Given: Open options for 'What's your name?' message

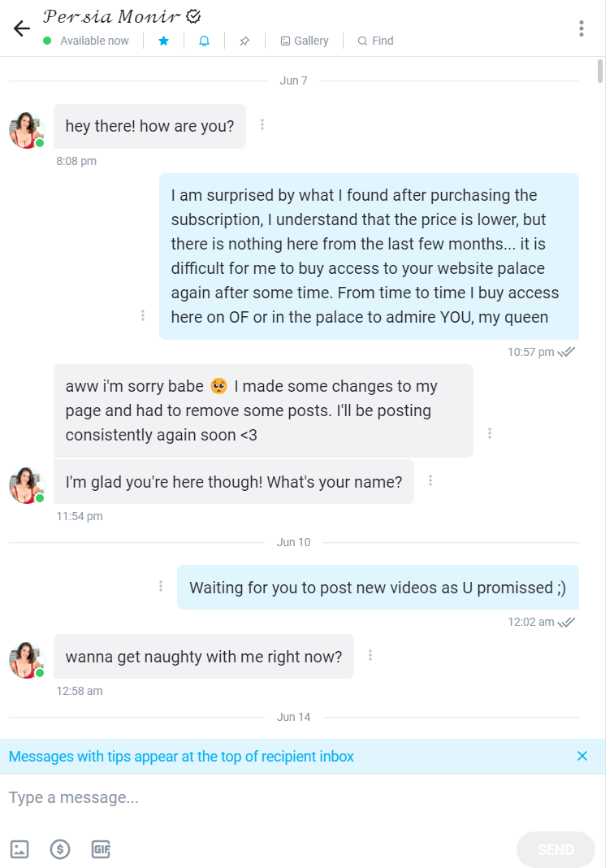Looking at the screenshot, I should (430, 480).
